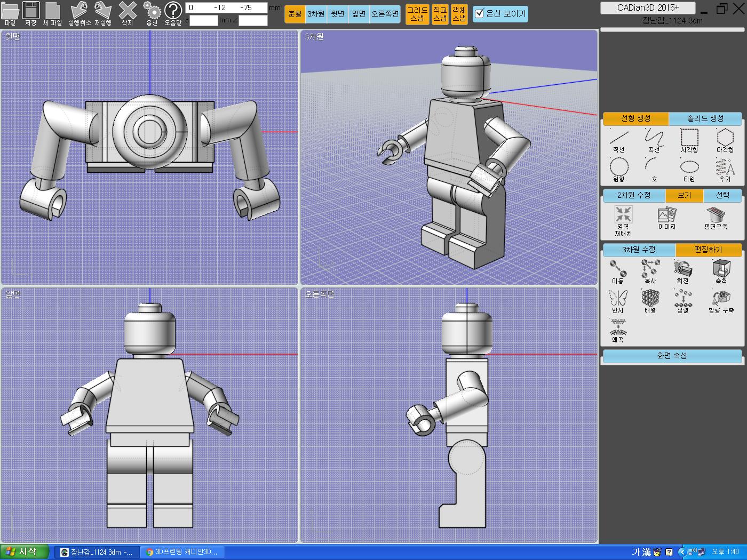Viewport: 747px width, 560px height.
Task: Select the 호 arc tool
Action: [654, 170]
